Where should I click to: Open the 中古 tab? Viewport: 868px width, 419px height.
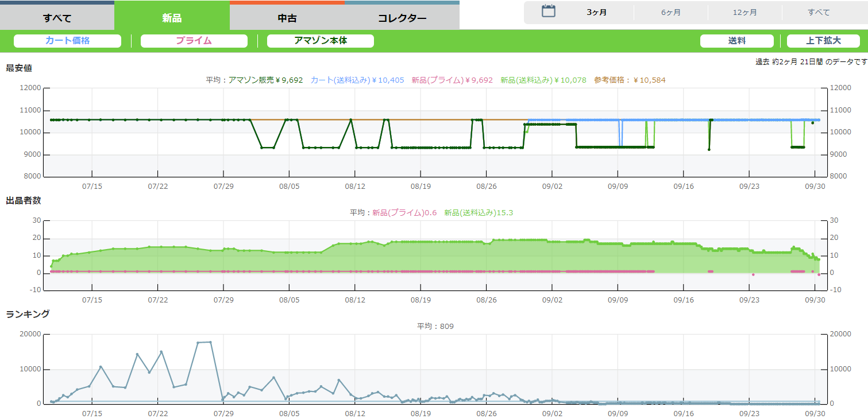(x=287, y=18)
